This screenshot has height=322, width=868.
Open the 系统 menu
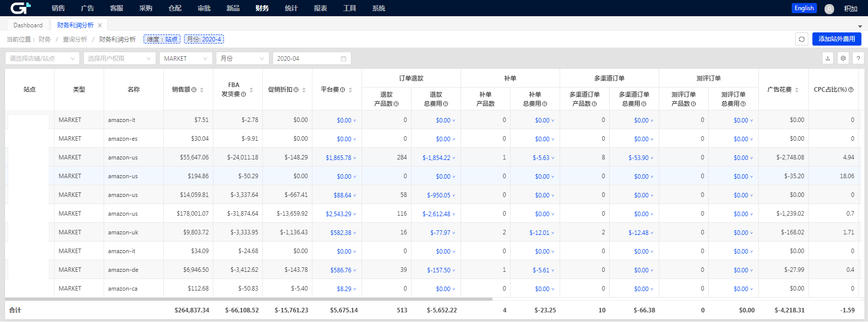379,8
